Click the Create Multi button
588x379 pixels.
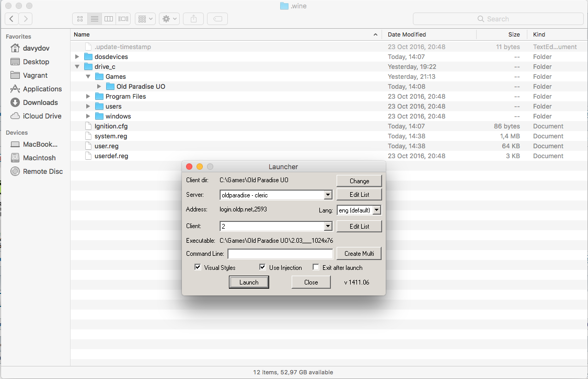(359, 254)
